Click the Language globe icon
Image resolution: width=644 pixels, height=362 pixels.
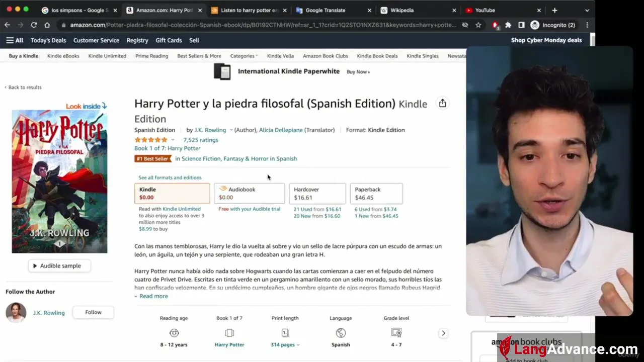pos(341,333)
